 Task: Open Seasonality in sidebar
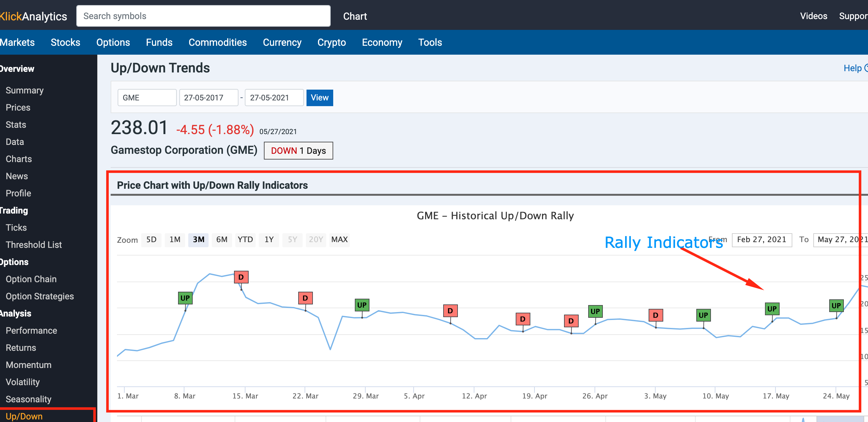coord(29,399)
